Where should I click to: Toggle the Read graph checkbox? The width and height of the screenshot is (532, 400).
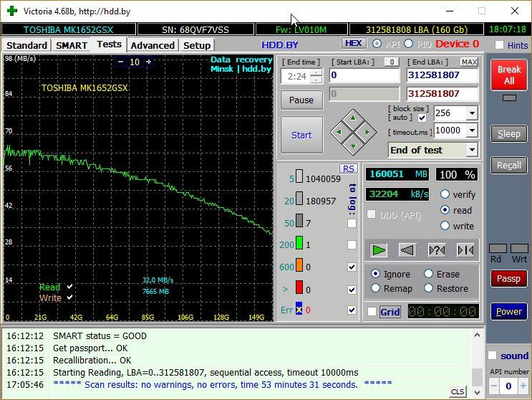[x=69, y=287]
